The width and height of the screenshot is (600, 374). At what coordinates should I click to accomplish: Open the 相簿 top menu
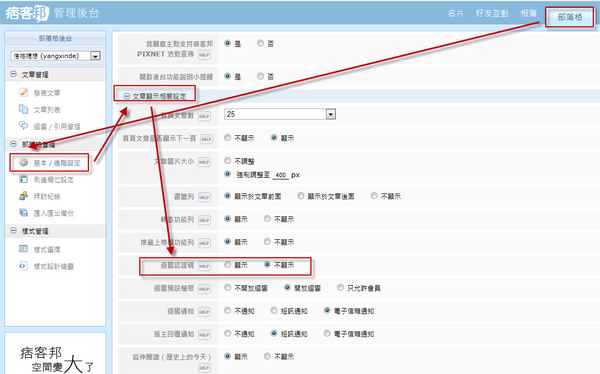(528, 13)
